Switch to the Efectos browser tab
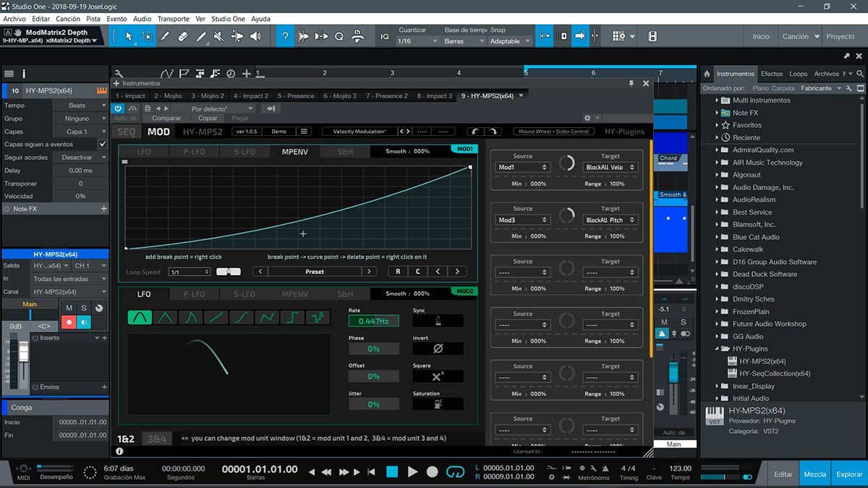This screenshot has width=868, height=488. coord(771,74)
